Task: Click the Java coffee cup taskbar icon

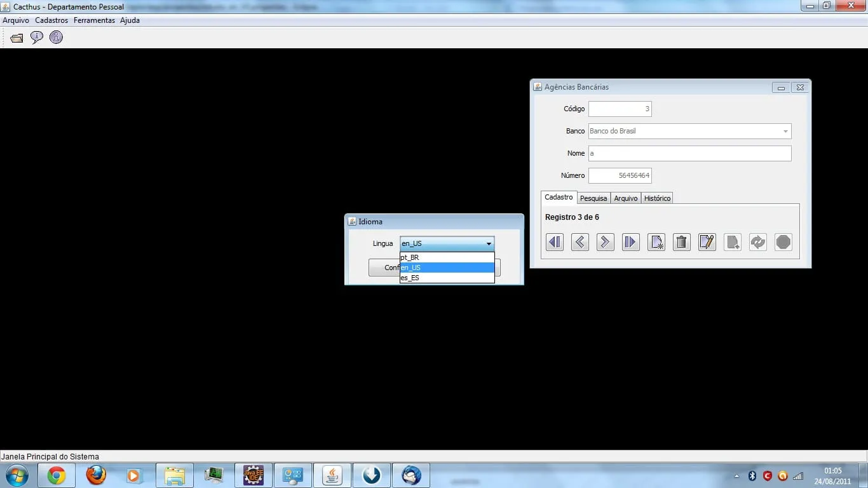Action: (332, 475)
